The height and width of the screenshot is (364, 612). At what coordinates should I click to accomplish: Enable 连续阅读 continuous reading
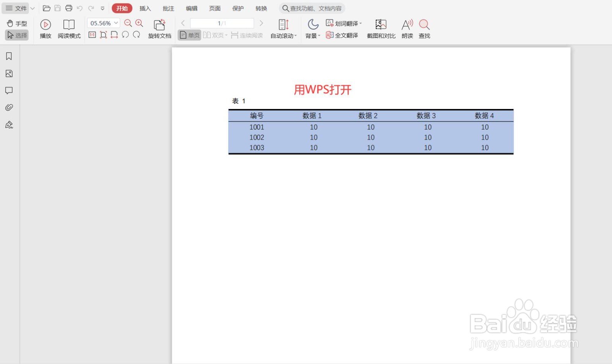pos(247,35)
